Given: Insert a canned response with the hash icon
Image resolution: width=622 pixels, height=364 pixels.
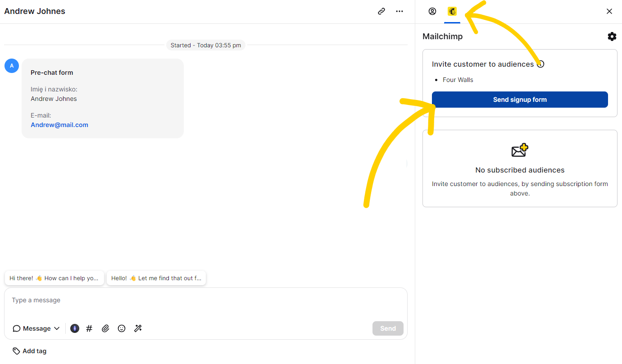Looking at the screenshot, I should 89,328.
